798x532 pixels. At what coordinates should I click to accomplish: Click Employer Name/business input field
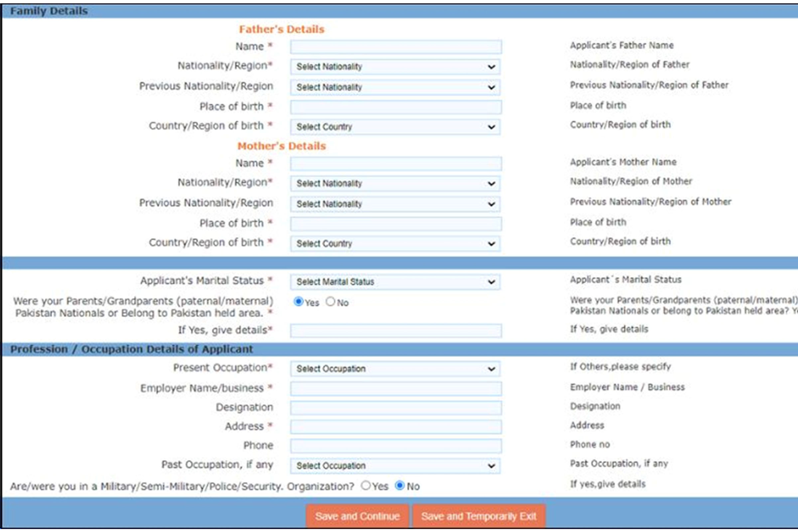[x=396, y=388]
